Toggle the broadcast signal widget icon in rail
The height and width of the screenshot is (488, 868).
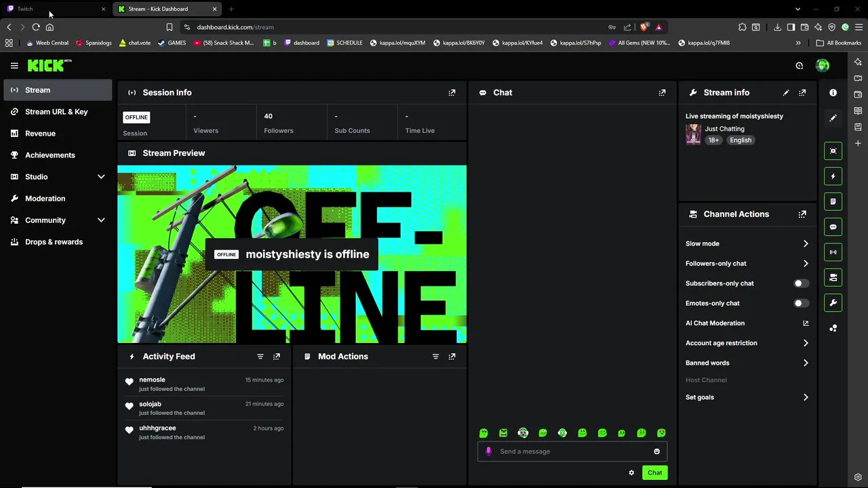coord(833,252)
